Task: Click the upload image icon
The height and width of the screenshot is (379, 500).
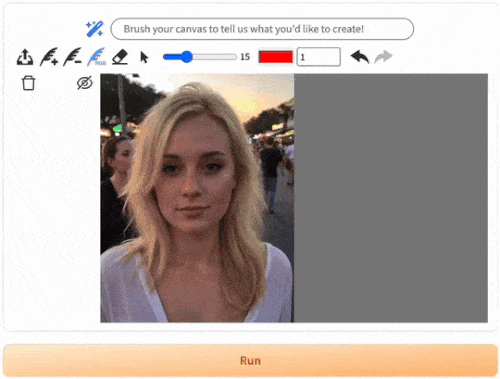Action: pos(25,57)
